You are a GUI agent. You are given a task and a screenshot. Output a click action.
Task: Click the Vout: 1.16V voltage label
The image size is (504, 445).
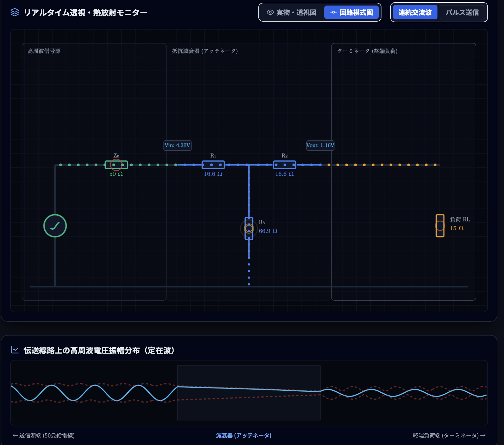click(320, 145)
